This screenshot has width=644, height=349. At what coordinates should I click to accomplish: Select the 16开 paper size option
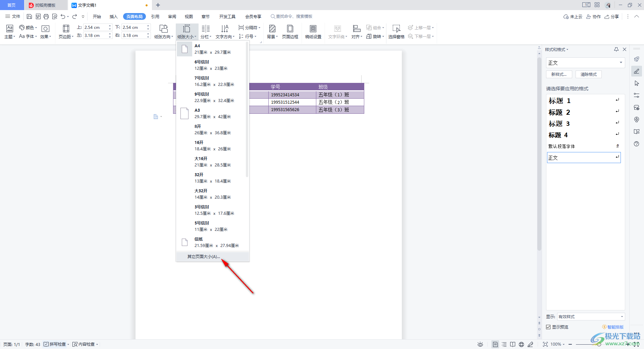coord(211,146)
